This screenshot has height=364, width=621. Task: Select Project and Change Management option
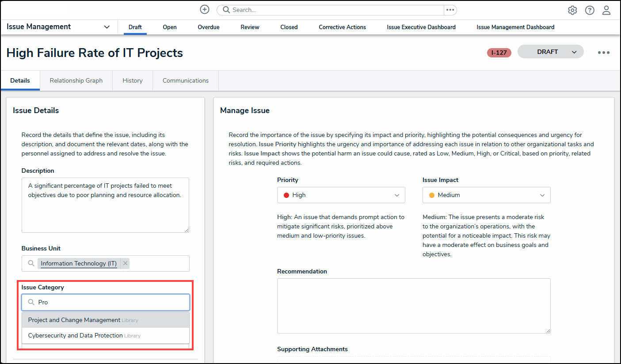click(74, 320)
